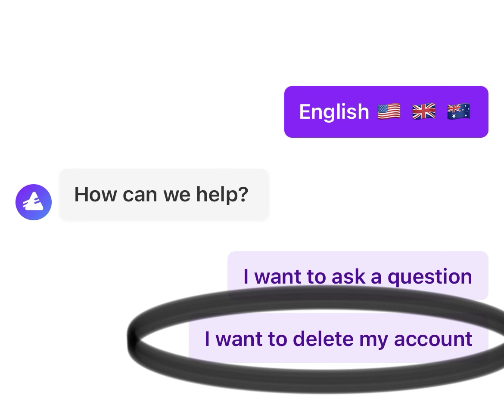Click the "How can we help?" text
This screenshot has height=420, width=504.
[162, 194]
